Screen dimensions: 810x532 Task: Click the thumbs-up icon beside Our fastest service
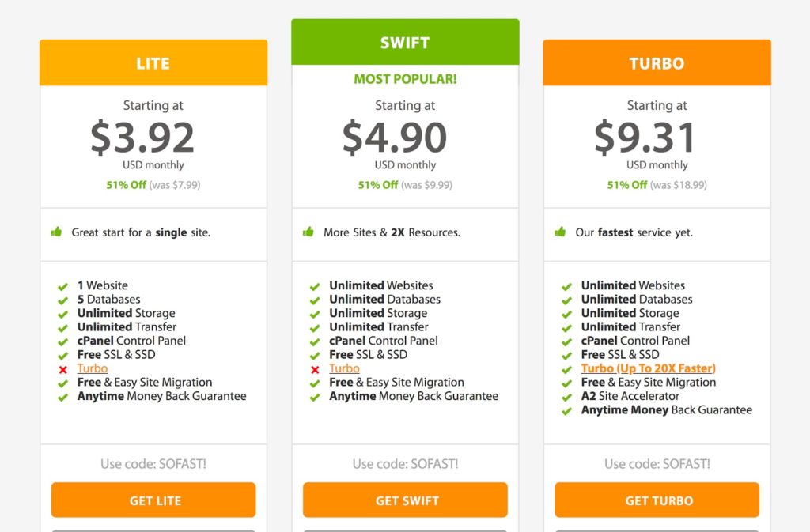point(560,232)
